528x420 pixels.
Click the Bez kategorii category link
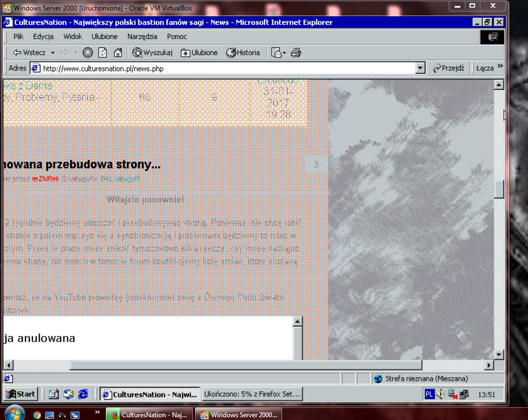(x=120, y=179)
